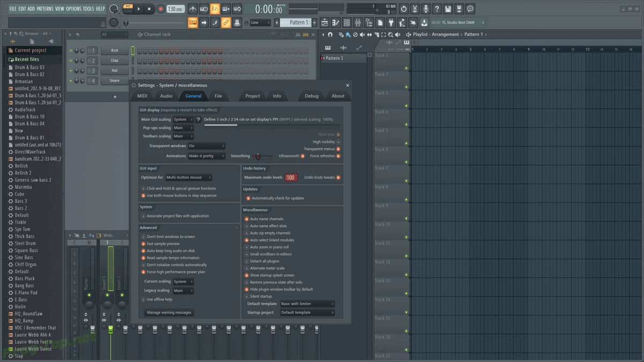Screen dimensions: 644x362
Task: Open Default template dropdown
Action: coord(307,304)
